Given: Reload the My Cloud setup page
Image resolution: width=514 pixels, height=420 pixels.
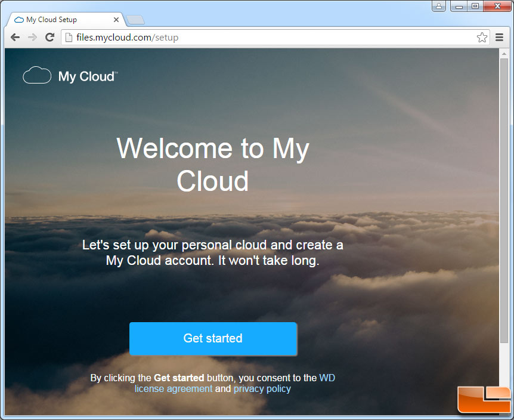Looking at the screenshot, I should pos(50,38).
